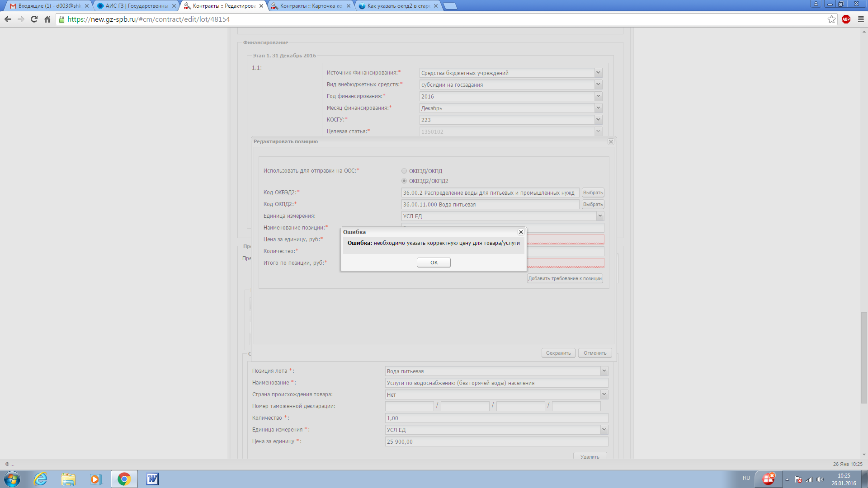Select the ОКВЭД2/ОКПД2 radio button
The image size is (868, 488).
click(404, 181)
